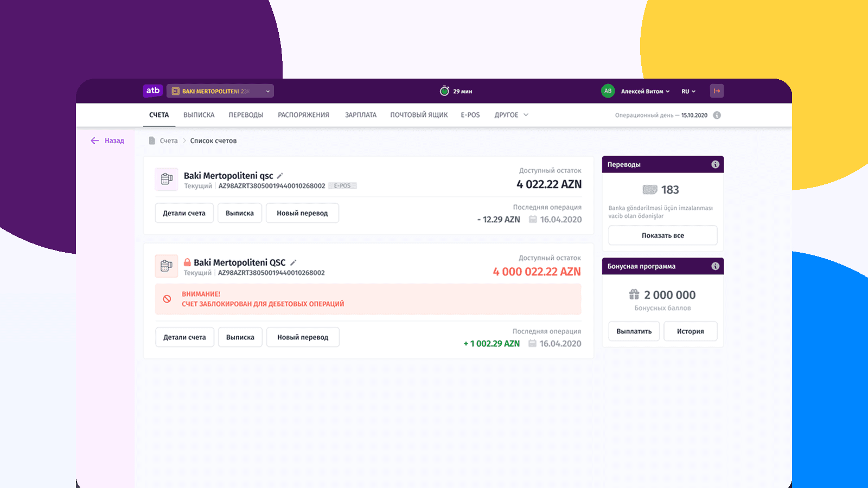Open info icon in Переводы panel header
Viewport: 868px width, 488px height.
tap(715, 164)
